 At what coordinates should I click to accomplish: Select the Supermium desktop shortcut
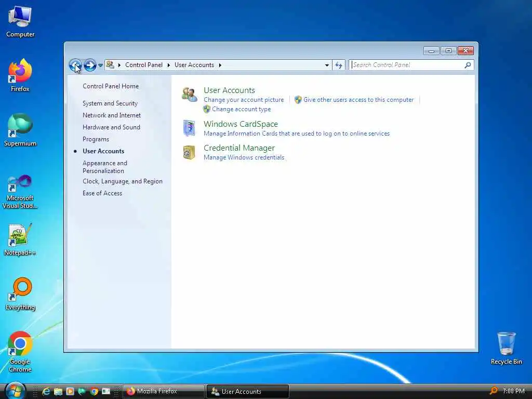(x=20, y=130)
